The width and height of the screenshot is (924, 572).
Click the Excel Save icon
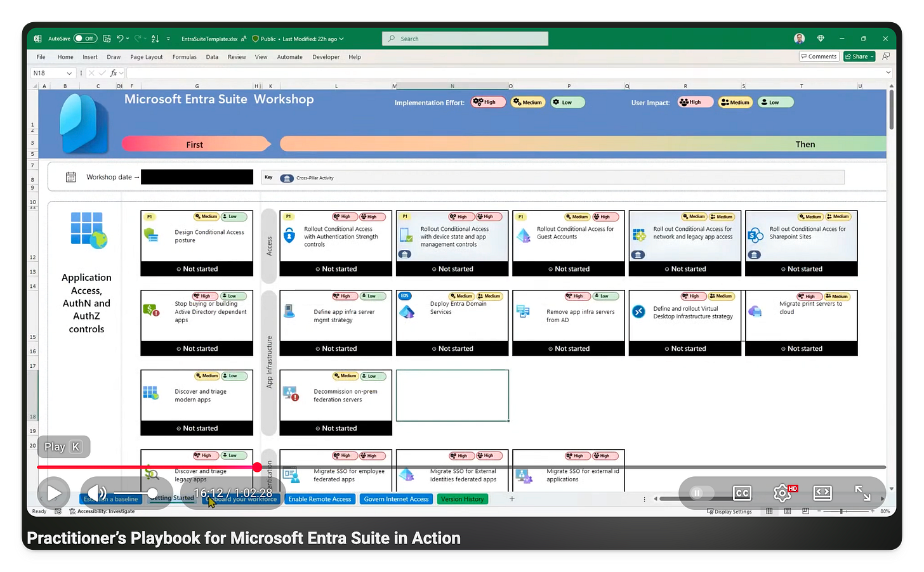pos(107,39)
